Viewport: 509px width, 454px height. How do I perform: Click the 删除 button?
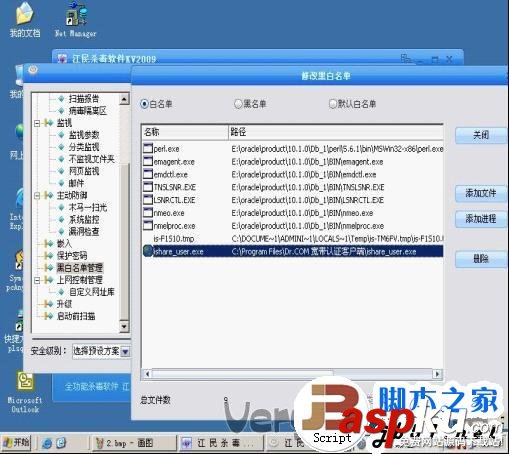pyautogui.click(x=480, y=259)
